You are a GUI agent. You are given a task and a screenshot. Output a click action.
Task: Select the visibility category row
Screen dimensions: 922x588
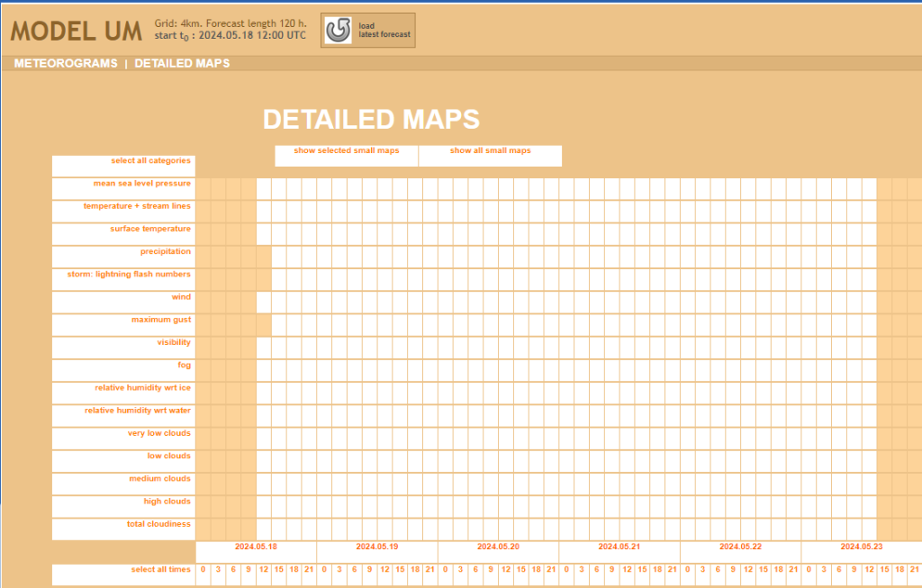(x=174, y=343)
